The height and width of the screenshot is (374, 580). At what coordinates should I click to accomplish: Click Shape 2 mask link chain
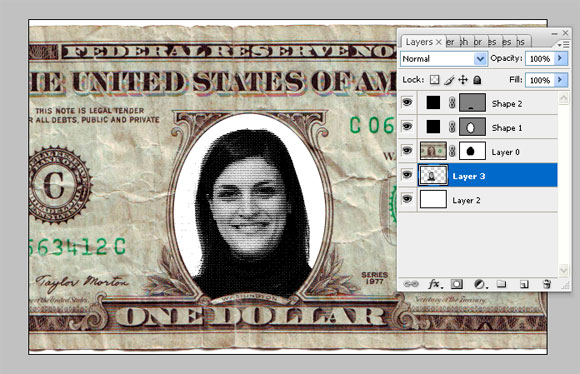(x=452, y=103)
